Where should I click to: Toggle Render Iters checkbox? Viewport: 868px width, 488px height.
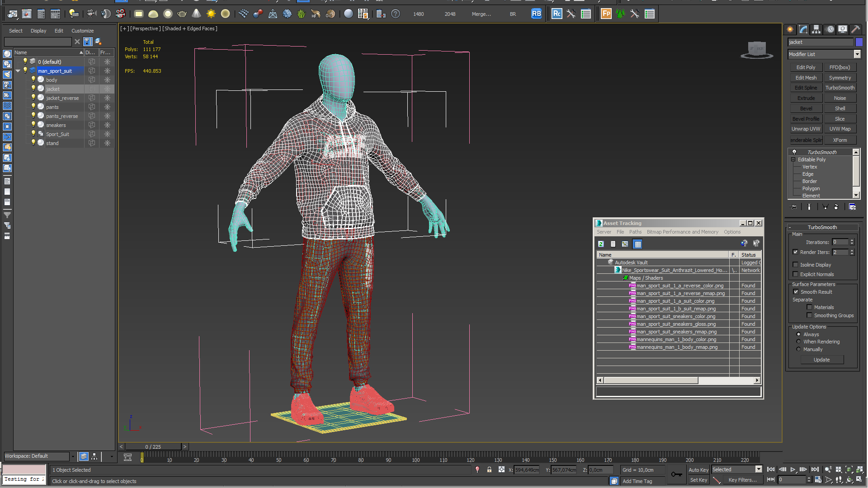click(x=796, y=252)
